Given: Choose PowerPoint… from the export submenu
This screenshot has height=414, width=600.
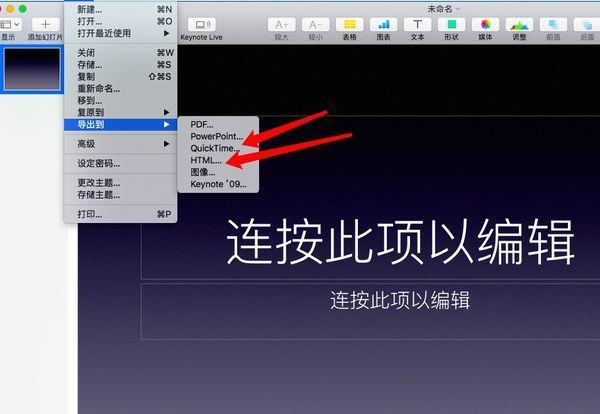Looking at the screenshot, I should tap(217, 136).
